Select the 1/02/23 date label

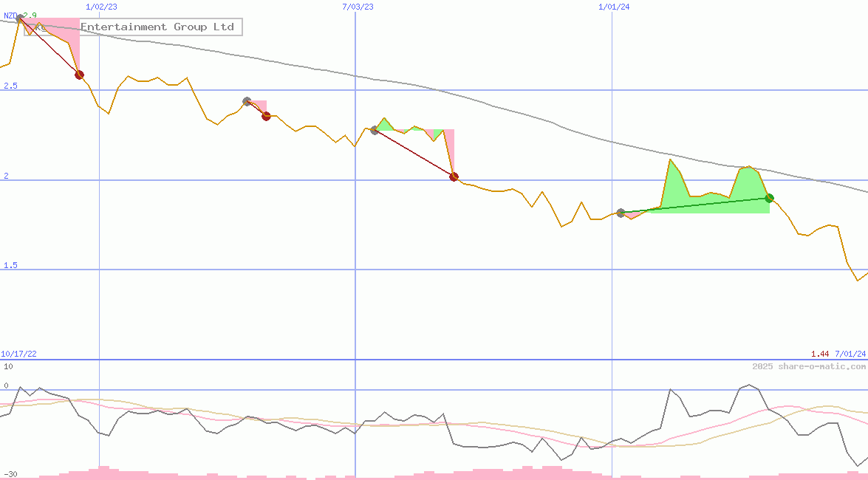coord(100,7)
